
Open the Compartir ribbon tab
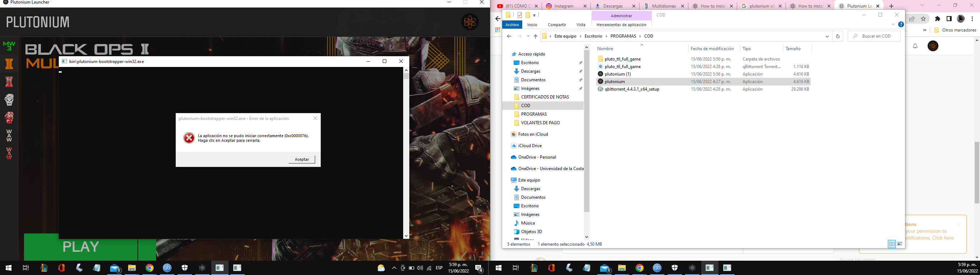[x=557, y=25]
